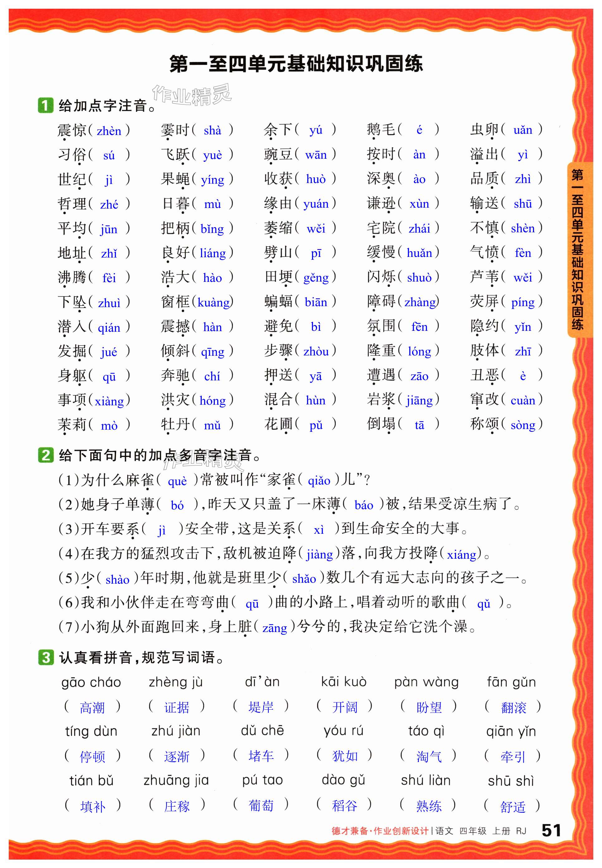
Task: Click the green section 2 number icon
Action: [x=46, y=455]
